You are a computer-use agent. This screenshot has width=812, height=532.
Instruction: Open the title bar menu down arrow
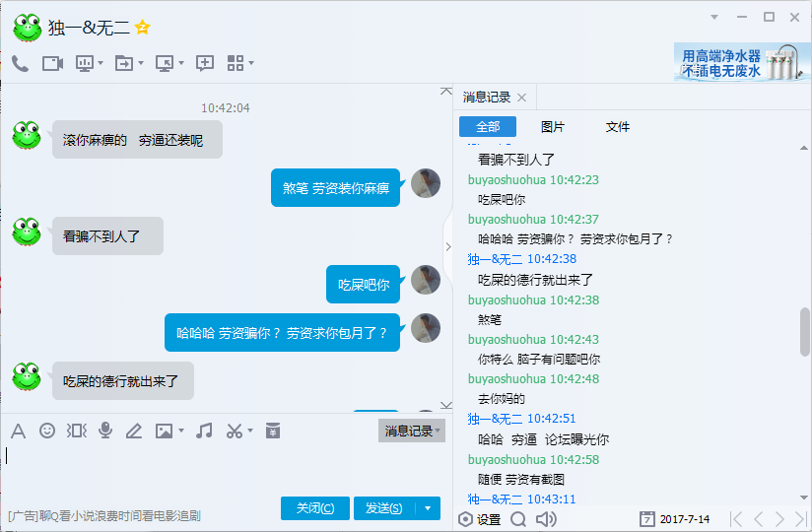click(x=714, y=17)
